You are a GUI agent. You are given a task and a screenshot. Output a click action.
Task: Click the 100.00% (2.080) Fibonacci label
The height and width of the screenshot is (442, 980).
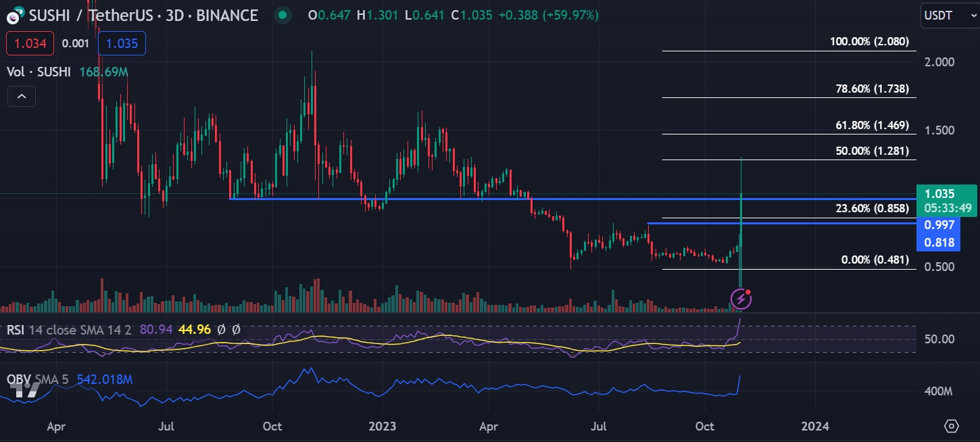coord(869,42)
